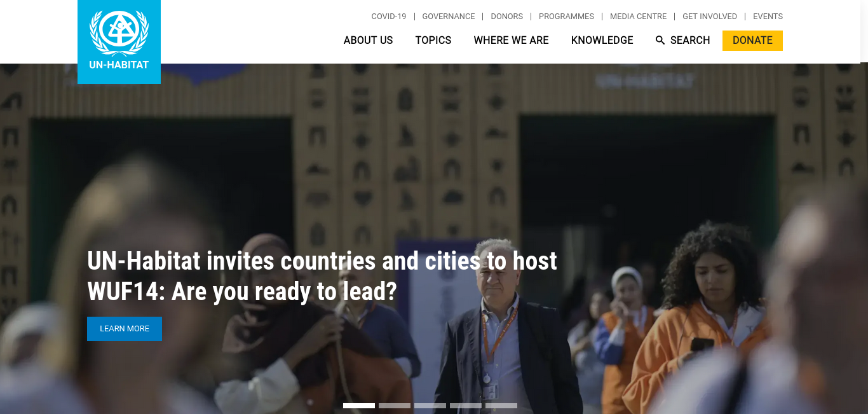Screen dimensions: 868x414
Task: Expand the Where We Are menu
Action: pos(512,40)
